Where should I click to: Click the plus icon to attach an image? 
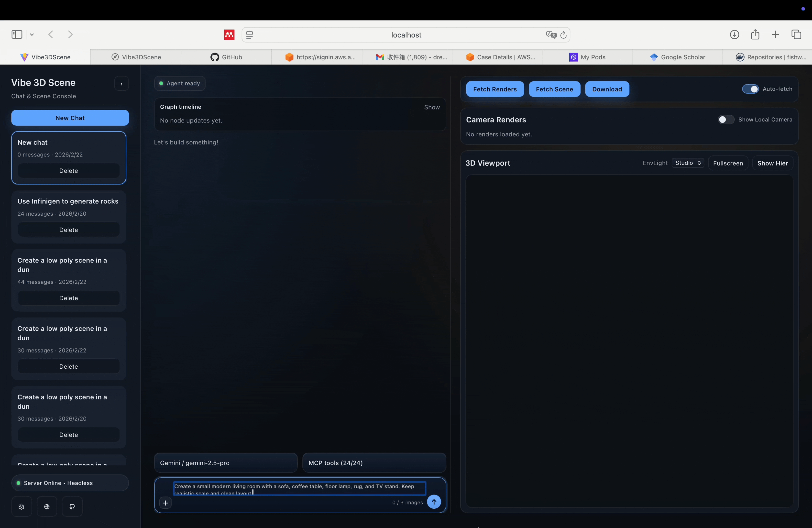(x=165, y=502)
